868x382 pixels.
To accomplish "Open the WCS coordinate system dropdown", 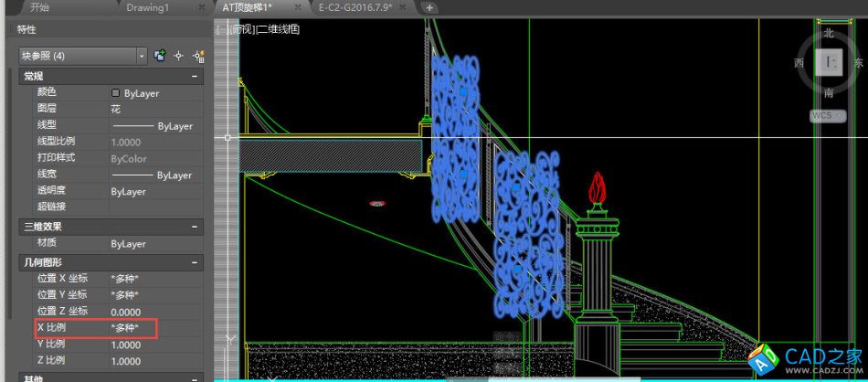I will 828,116.
